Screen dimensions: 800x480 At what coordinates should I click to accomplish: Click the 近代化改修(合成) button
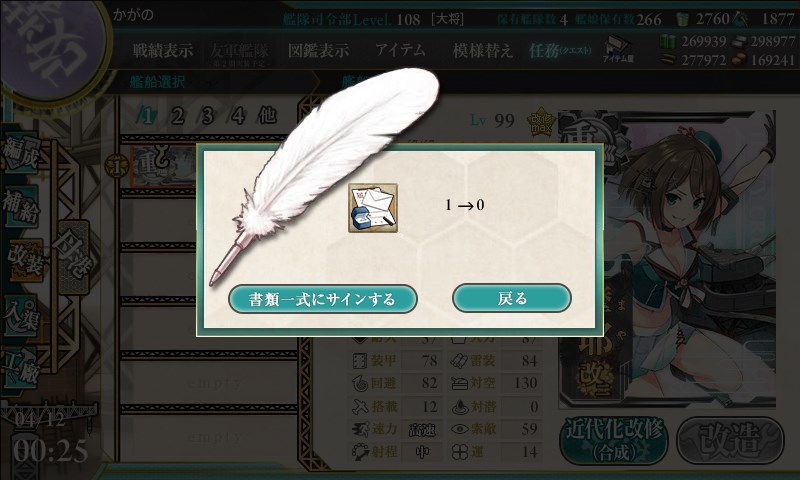[615, 440]
